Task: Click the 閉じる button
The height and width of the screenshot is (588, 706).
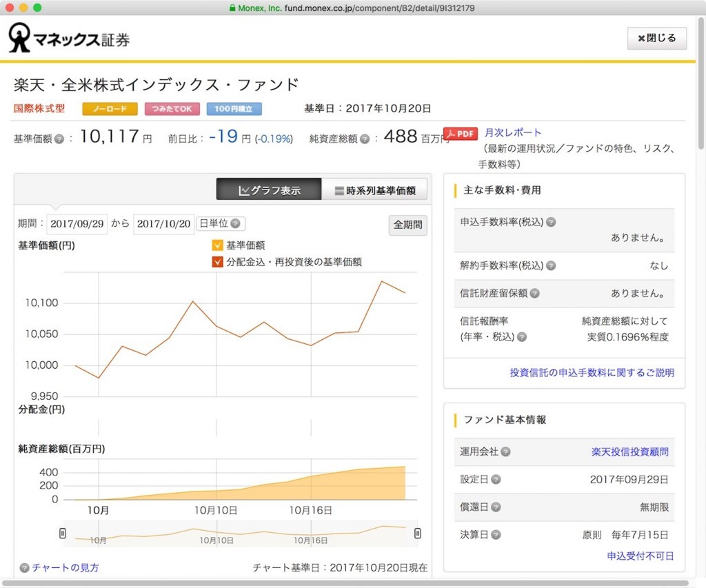Action: [657, 39]
